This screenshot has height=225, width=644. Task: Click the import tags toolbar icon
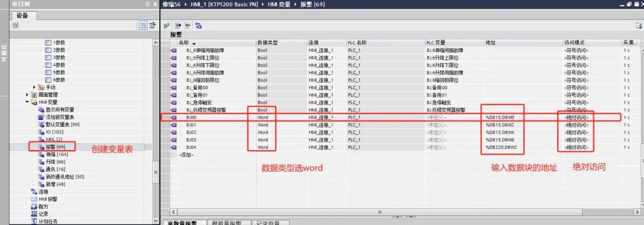pos(188,26)
